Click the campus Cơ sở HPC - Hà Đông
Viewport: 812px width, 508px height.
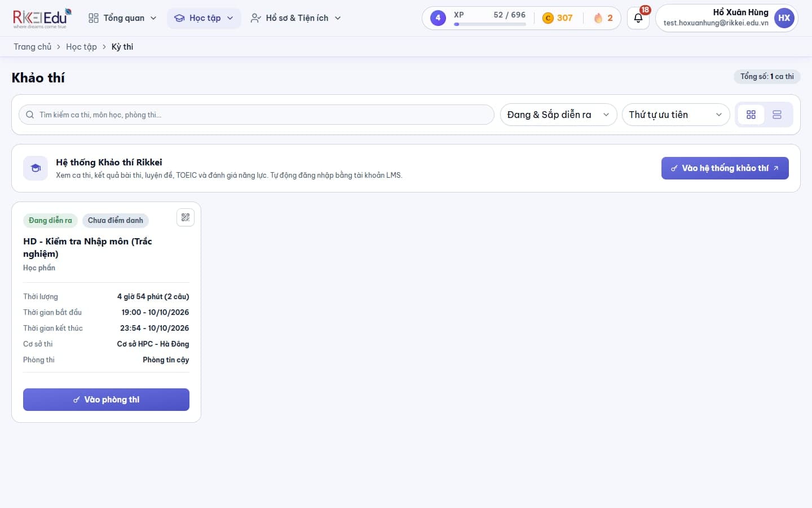[x=153, y=344]
